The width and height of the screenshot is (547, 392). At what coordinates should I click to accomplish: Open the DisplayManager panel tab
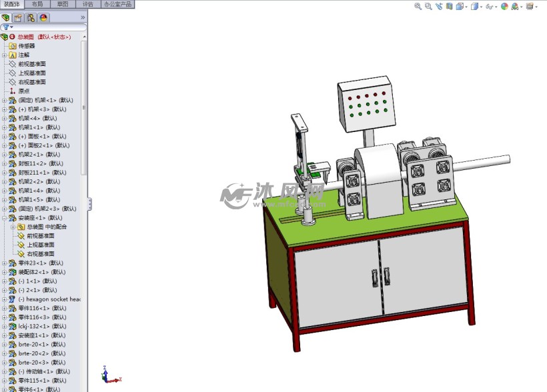pyautogui.click(x=43, y=18)
